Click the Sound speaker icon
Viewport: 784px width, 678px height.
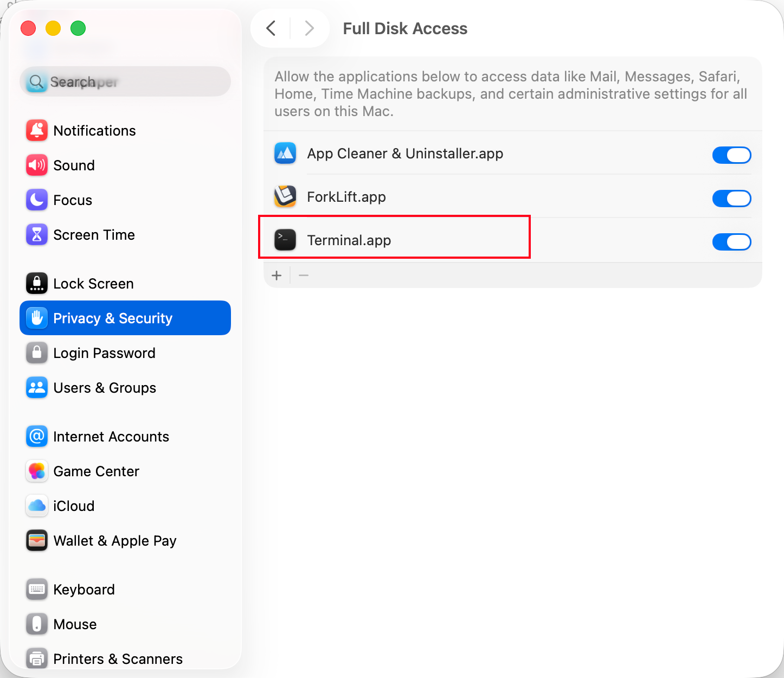click(37, 165)
